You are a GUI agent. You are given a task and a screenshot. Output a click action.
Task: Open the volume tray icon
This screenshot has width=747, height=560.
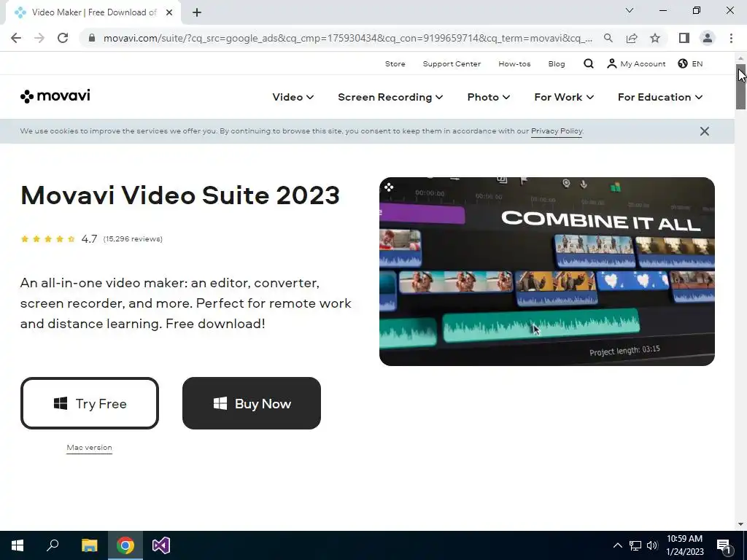pos(652,545)
